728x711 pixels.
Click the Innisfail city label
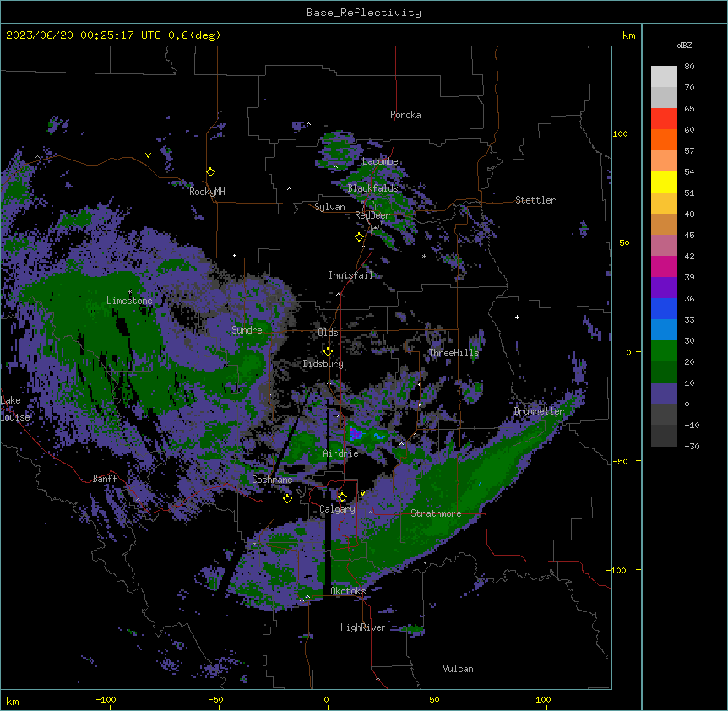point(350,275)
